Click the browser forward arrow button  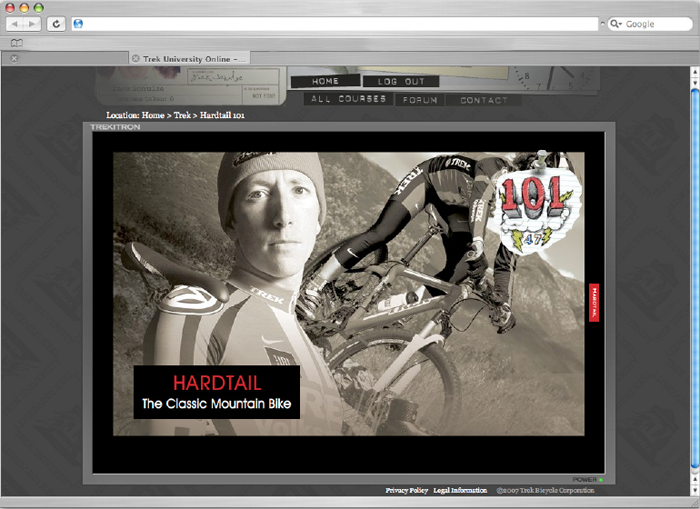(32, 24)
